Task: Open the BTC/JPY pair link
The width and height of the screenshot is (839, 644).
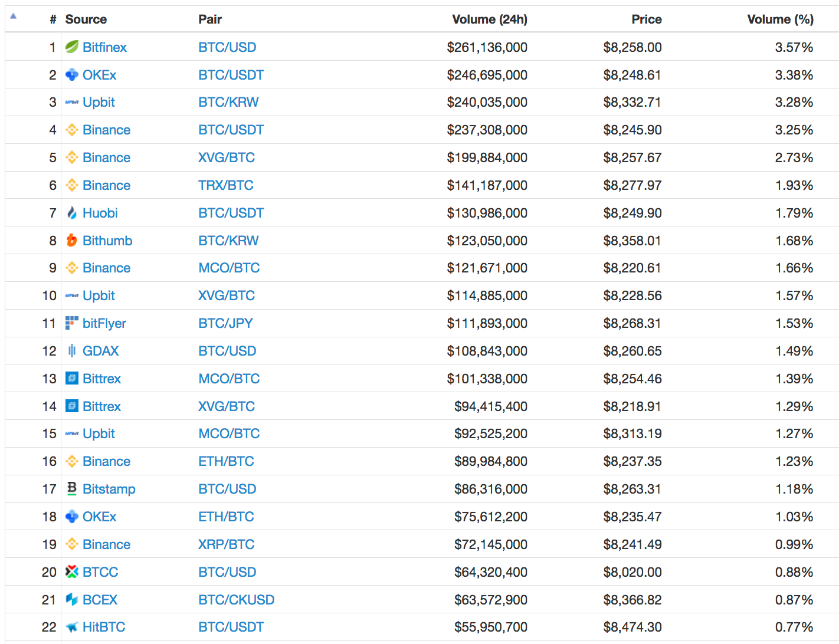Action: pos(225,323)
